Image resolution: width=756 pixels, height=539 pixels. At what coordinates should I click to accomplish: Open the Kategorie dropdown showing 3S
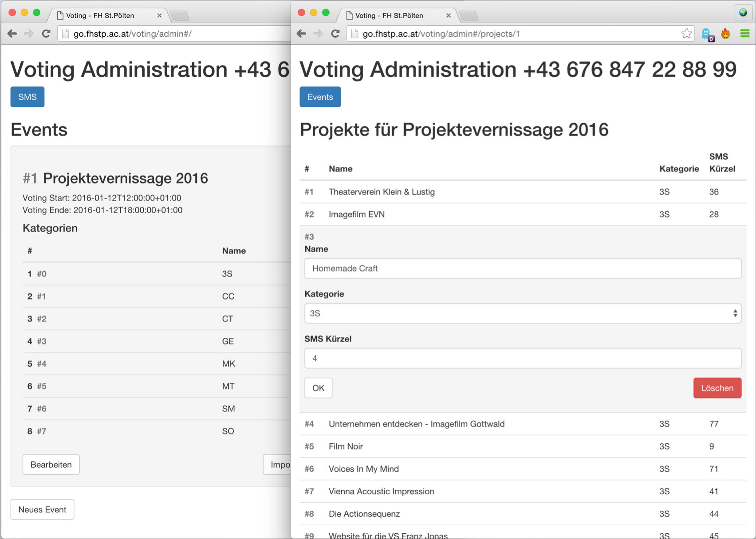point(523,313)
